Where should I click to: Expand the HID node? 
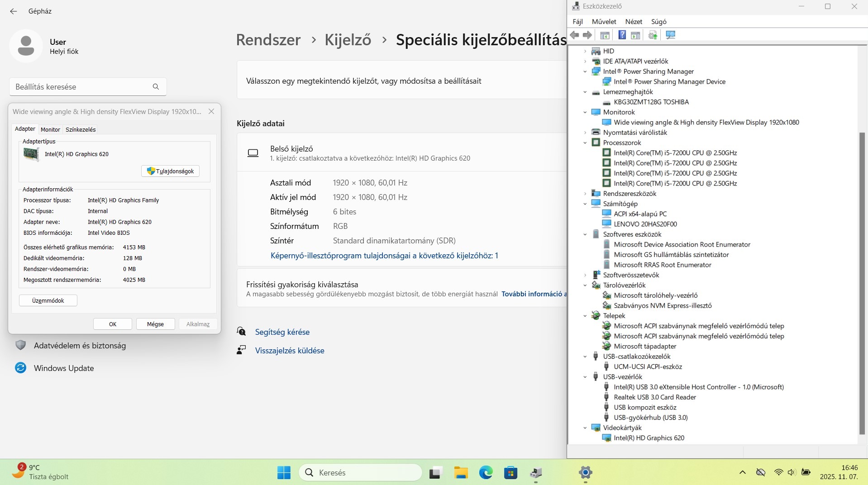click(x=585, y=51)
